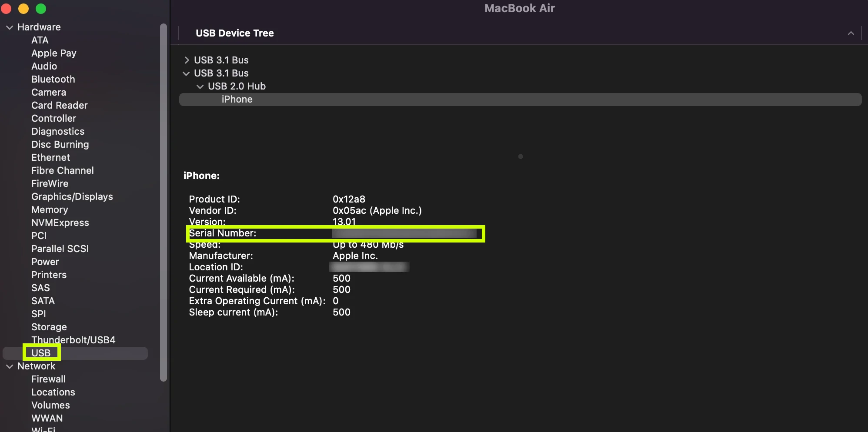
Task: Collapse the Hardware section chevron
Action: 10,27
